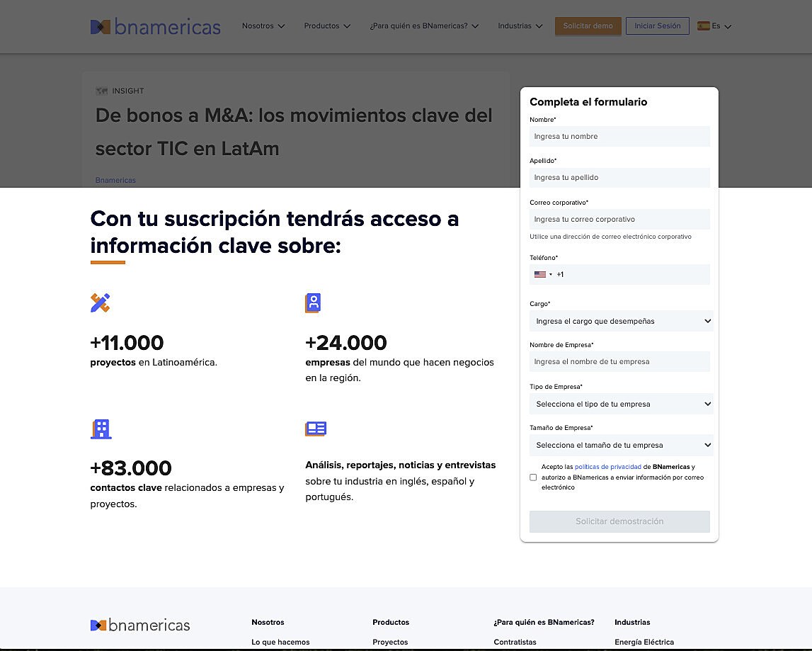The width and height of the screenshot is (812, 651).
Task: Click the newspaper icon next to Análisis section
Action: point(316,428)
